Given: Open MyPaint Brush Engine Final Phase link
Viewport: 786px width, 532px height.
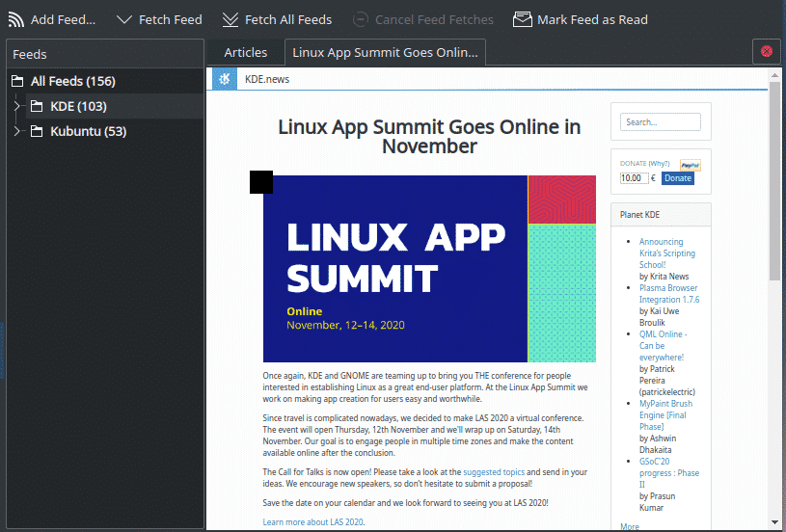Looking at the screenshot, I should pyautogui.click(x=665, y=414).
